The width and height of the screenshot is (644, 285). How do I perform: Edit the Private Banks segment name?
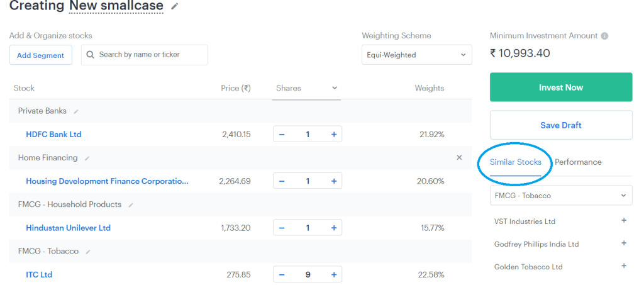click(x=76, y=111)
